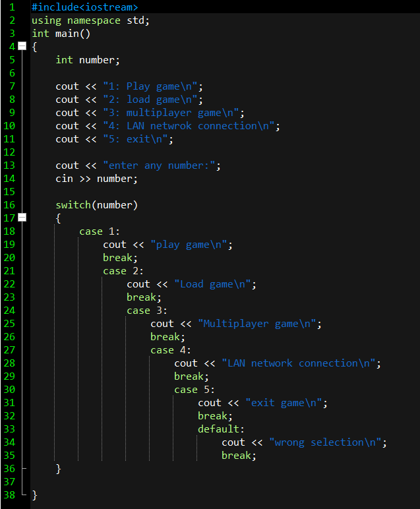Click the string "5: exit\n"
This screenshot has height=509, width=420.
pyautogui.click(x=135, y=139)
